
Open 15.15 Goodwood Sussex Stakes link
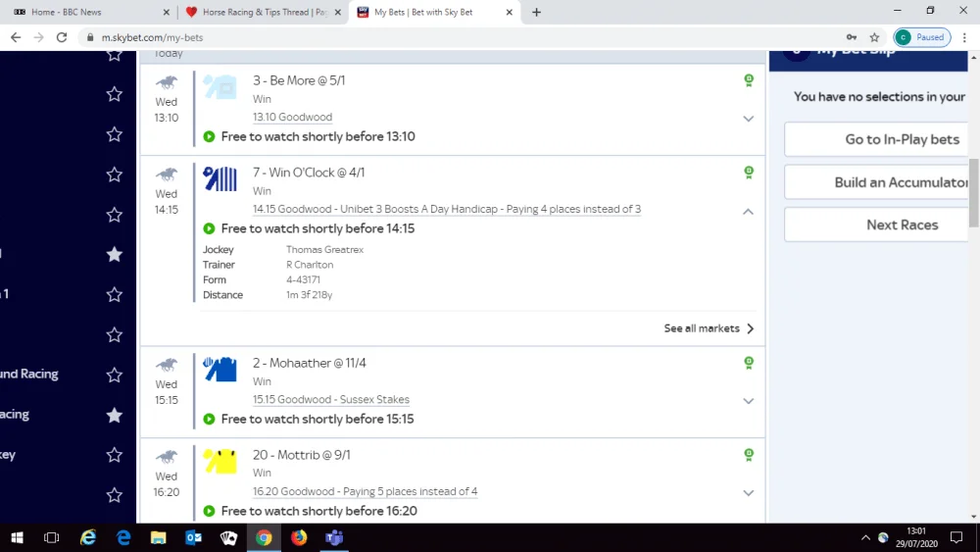coord(331,399)
